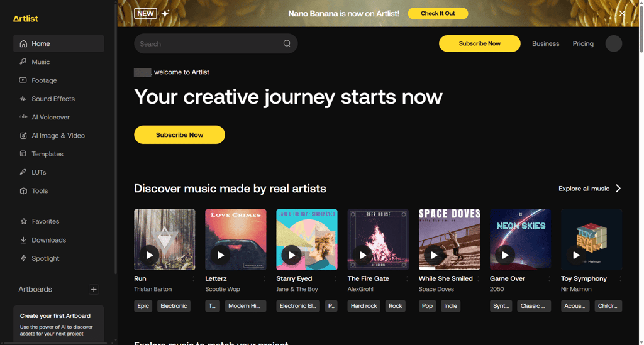Close the Nano Banana banner
The height and width of the screenshot is (345, 644).
[622, 13]
